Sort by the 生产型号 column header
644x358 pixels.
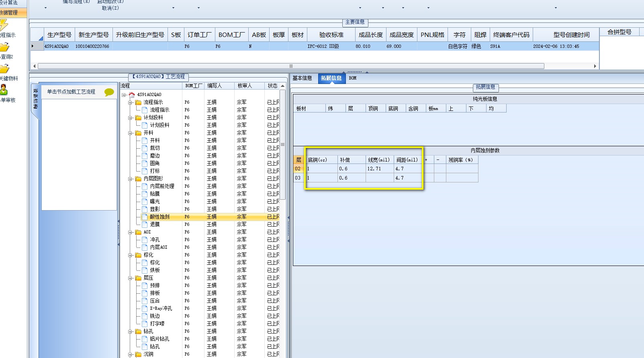(59, 35)
